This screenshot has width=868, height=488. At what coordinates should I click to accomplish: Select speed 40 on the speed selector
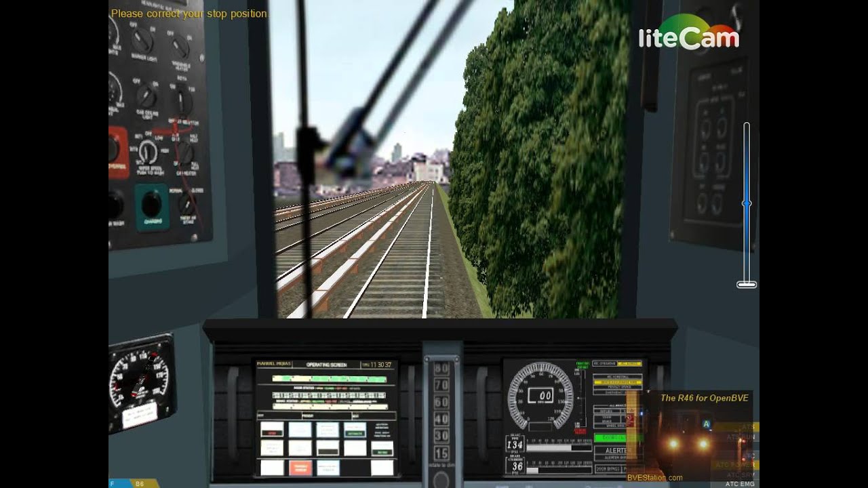click(441, 420)
